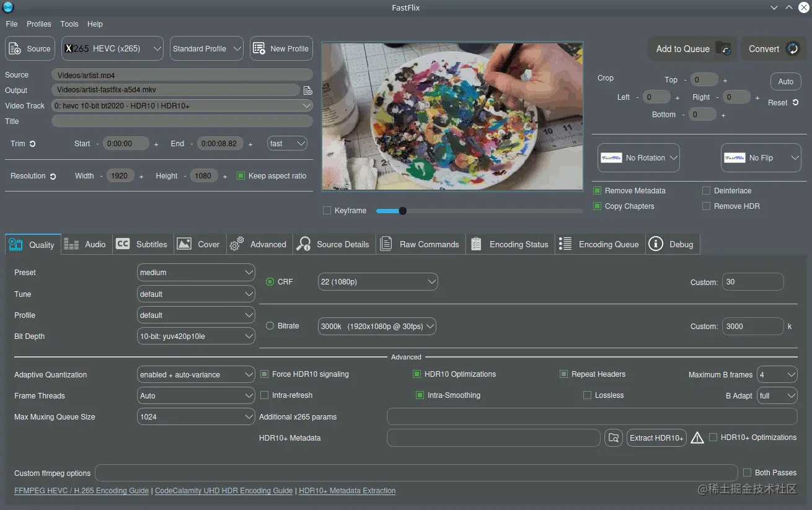
Task: Open the CodeCalamity UHD HDR Encoding Guide link
Action: click(224, 491)
